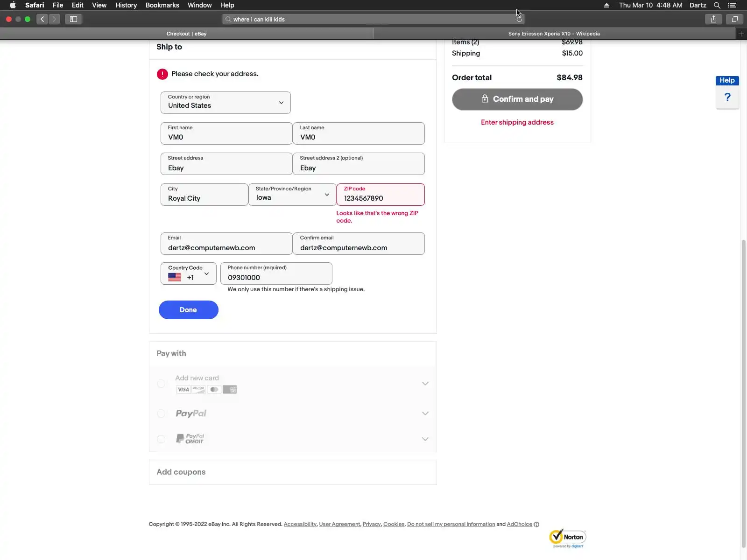Image resolution: width=747 pixels, height=560 pixels.
Task: Open the File menu
Action: coord(58,5)
